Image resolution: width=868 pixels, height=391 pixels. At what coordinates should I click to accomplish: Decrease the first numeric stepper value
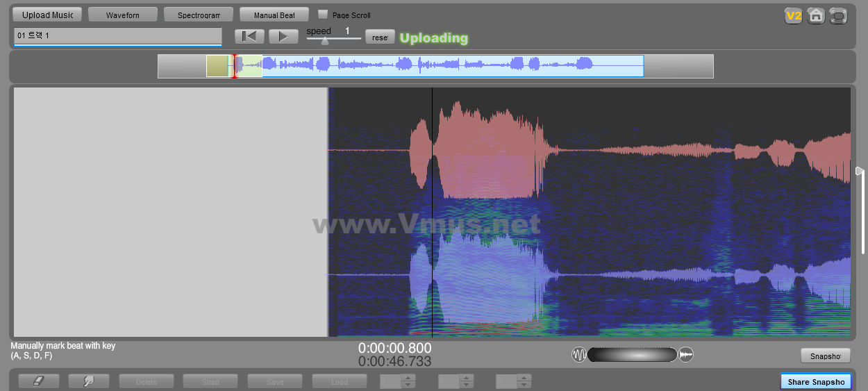[409, 385]
